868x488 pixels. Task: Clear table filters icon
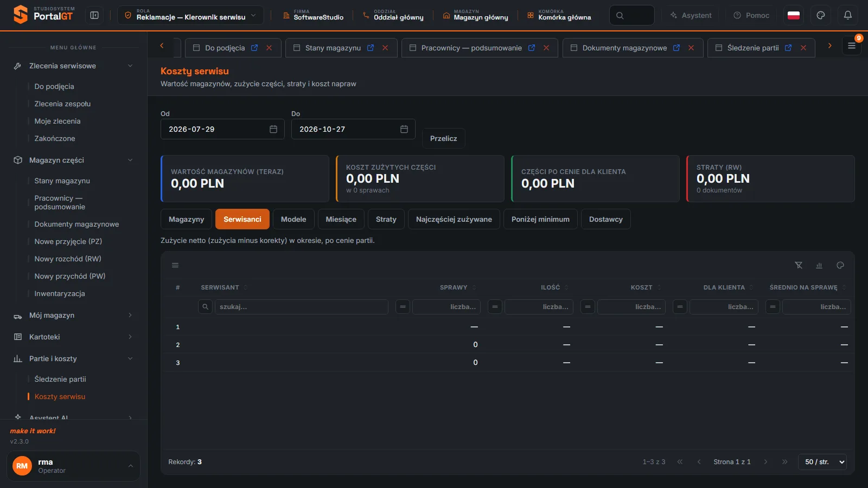click(x=799, y=265)
